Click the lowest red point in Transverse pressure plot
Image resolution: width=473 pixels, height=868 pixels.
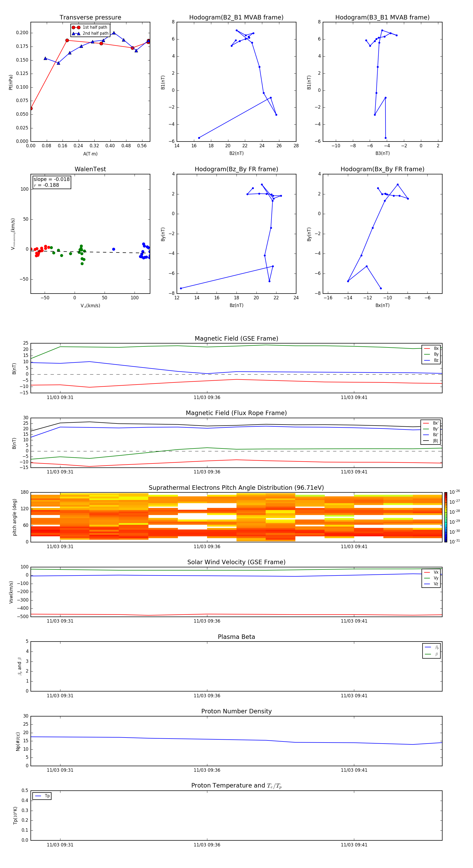click(x=31, y=108)
